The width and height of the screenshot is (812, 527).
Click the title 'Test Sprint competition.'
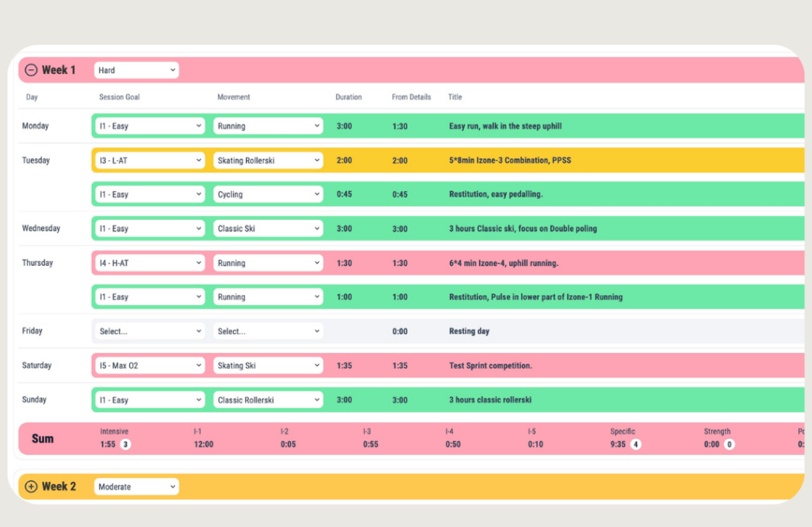click(490, 366)
